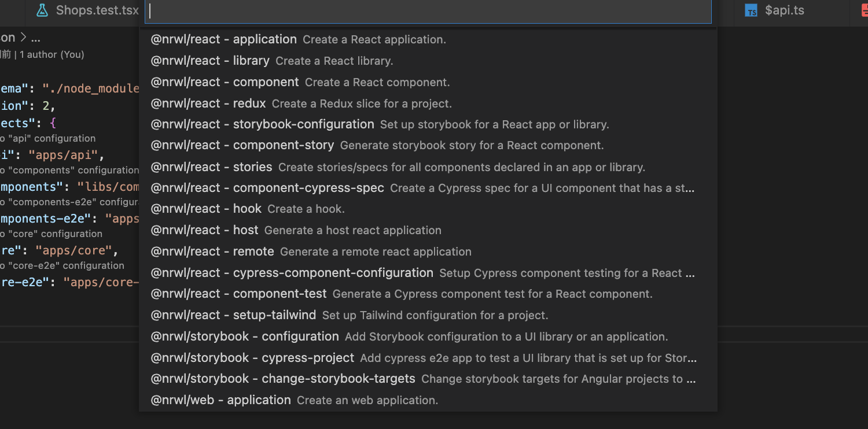
Task: Switch to the Shops.test.tsx tab
Action: 97,10
